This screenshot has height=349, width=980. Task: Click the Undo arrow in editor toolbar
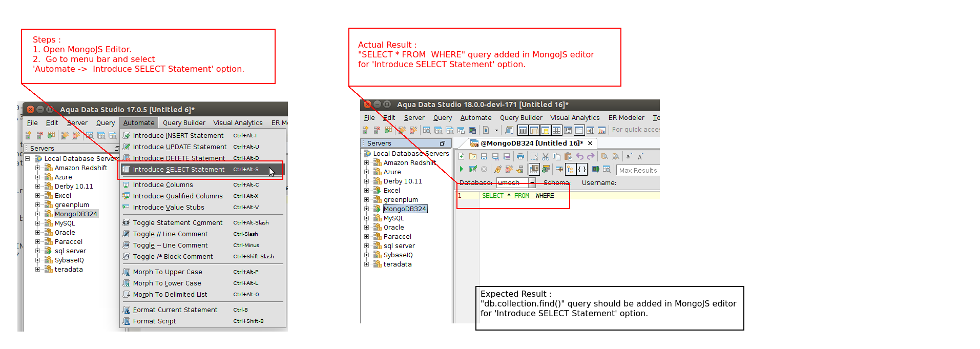580,156
